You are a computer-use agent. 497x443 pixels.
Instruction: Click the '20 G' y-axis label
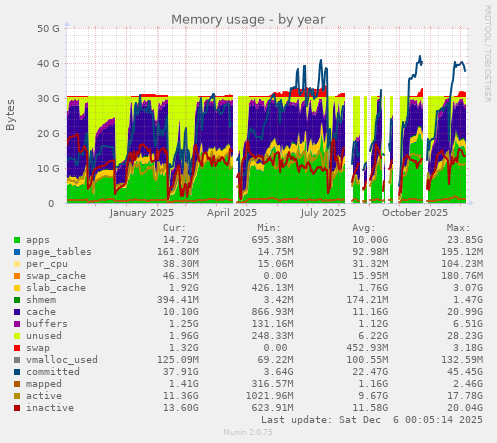pos(48,134)
